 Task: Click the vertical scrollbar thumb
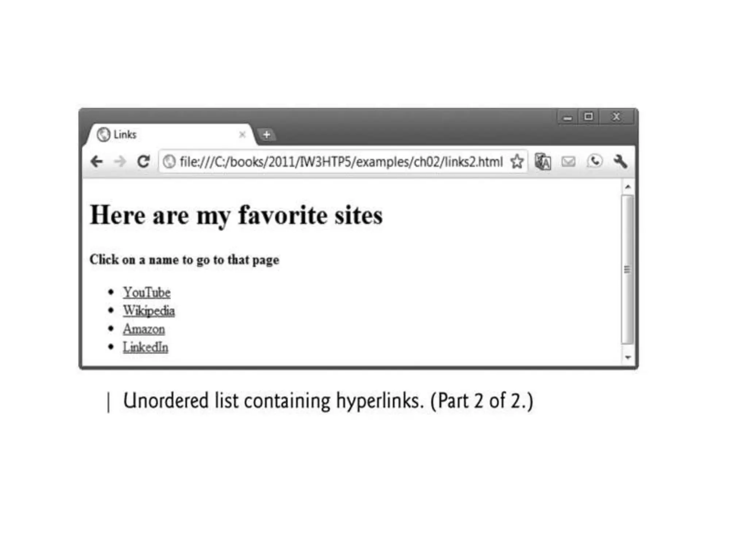point(628,269)
